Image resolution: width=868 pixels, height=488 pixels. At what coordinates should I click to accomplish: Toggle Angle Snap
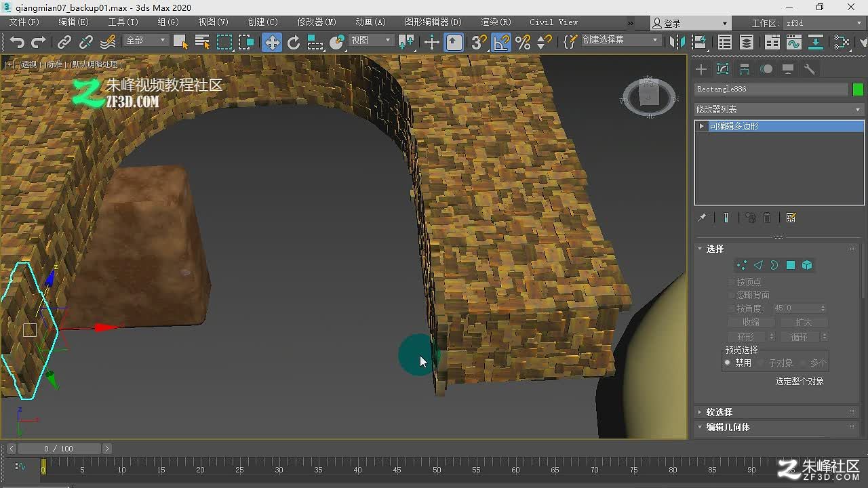tap(501, 42)
